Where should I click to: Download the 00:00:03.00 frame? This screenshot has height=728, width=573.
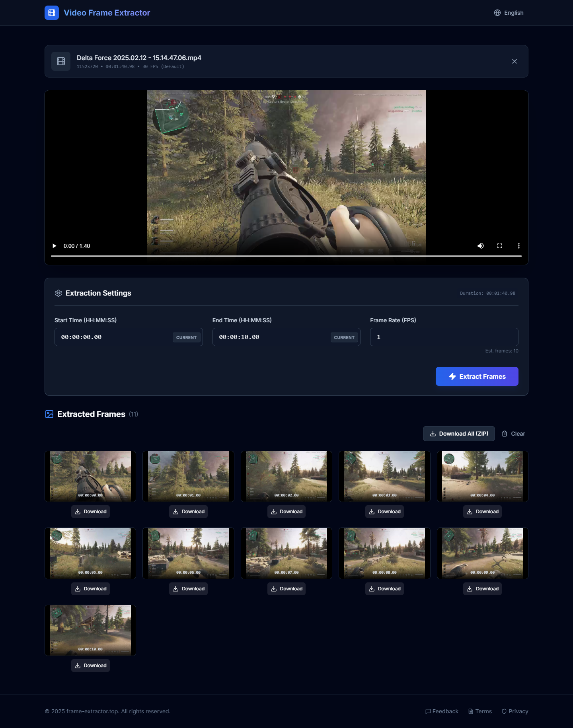coord(384,512)
